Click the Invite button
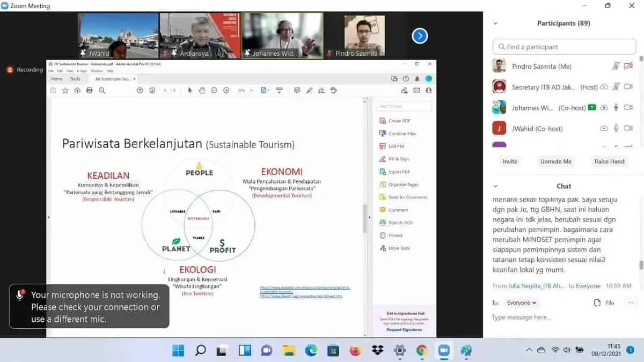644x362 pixels. (x=510, y=161)
